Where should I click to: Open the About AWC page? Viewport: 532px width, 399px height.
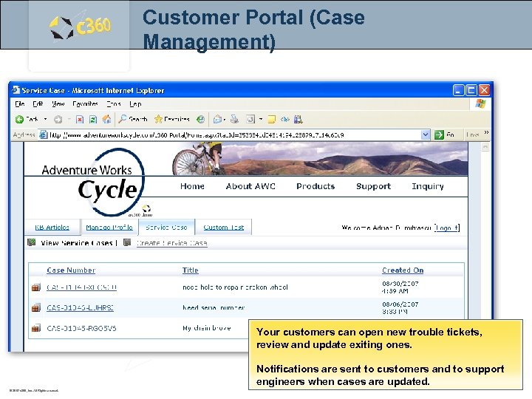[x=250, y=186]
